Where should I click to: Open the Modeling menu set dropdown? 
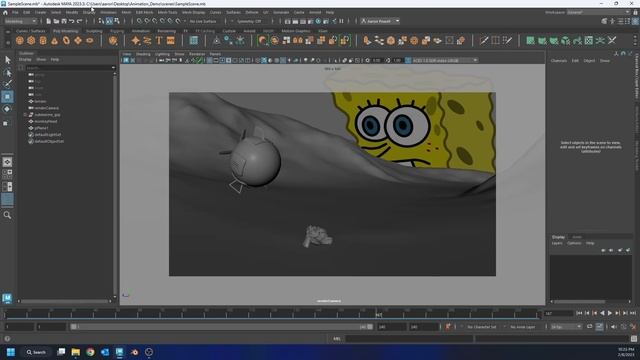(x=20, y=21)
